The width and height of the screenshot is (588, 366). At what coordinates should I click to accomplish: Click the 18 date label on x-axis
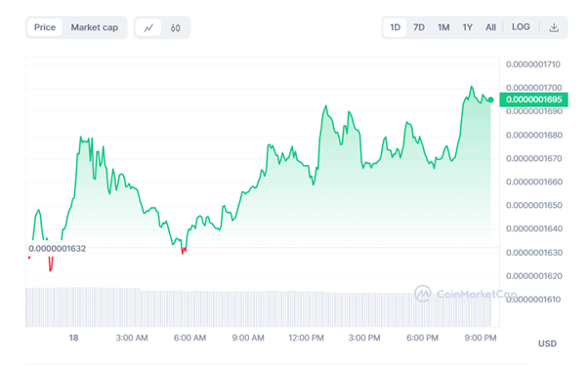73,338
